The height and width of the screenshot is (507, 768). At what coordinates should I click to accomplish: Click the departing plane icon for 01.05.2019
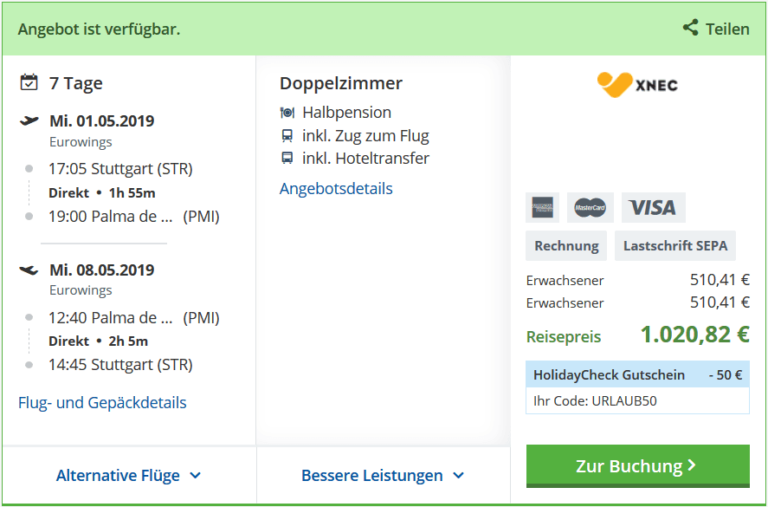[29, 121]
